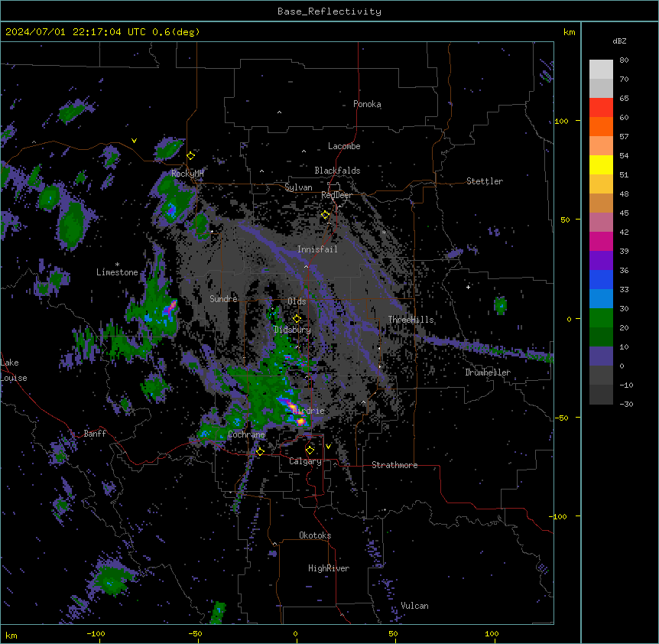Viewport: 659px width, 644px height.
Task: Select the Olds label
Action: [x=297, y=301]
